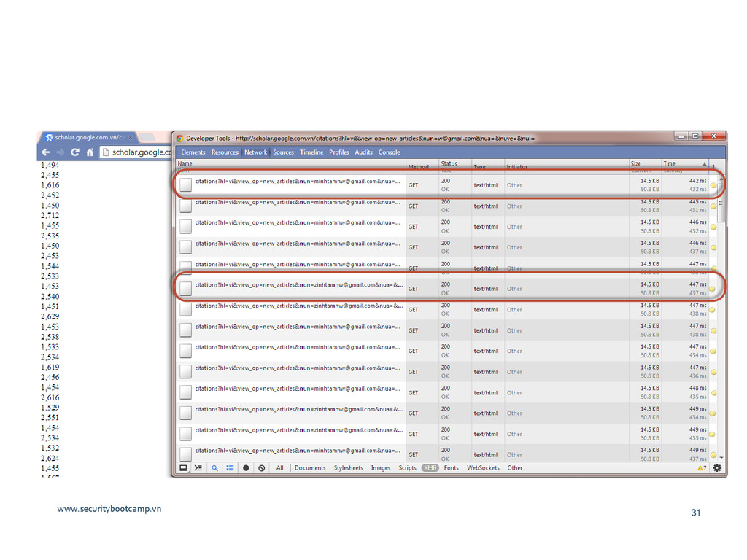Open DevTools settings gear
747x560 pixels.
717,468
